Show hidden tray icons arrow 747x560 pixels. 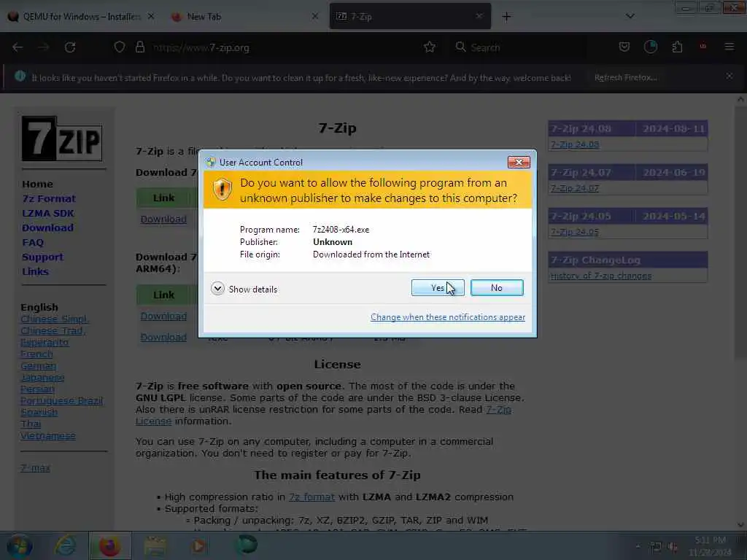click(638, 547)
